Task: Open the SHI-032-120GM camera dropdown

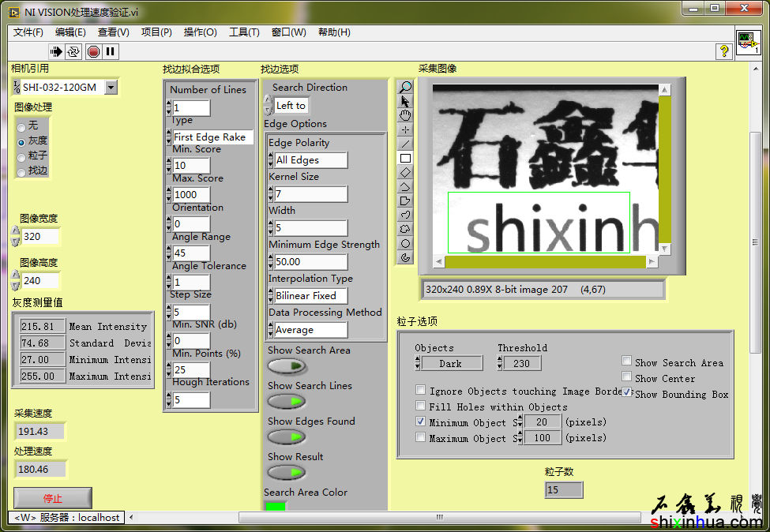Action: coord(111,88)
